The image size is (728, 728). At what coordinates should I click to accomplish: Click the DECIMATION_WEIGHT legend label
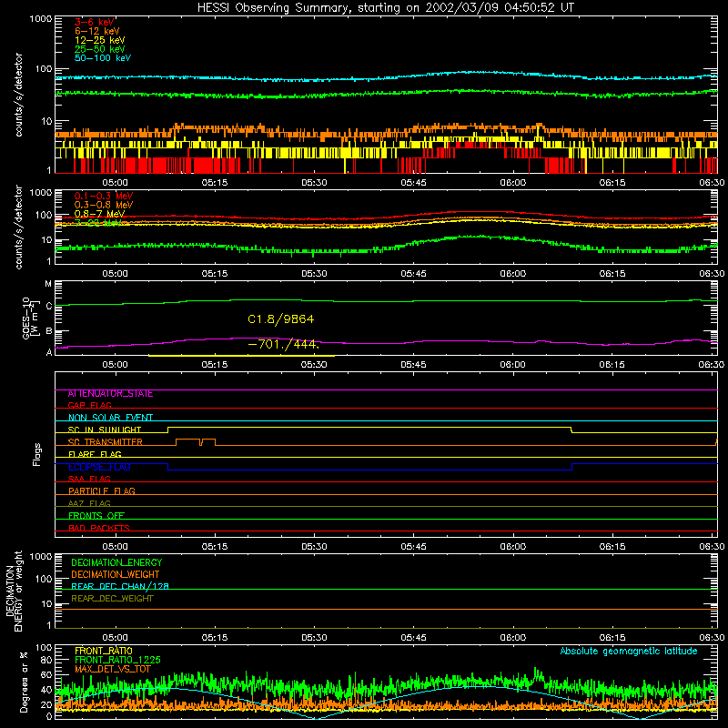[116, 575]
